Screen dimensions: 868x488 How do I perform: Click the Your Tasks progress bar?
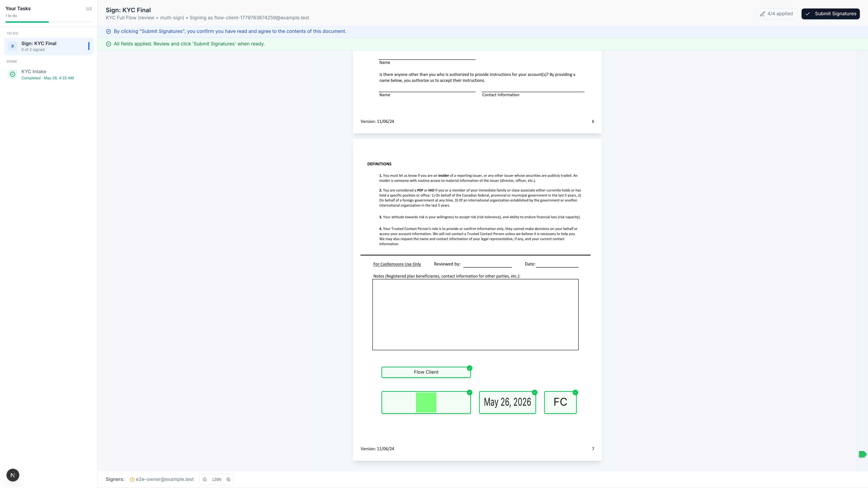(x=48, y=22)
